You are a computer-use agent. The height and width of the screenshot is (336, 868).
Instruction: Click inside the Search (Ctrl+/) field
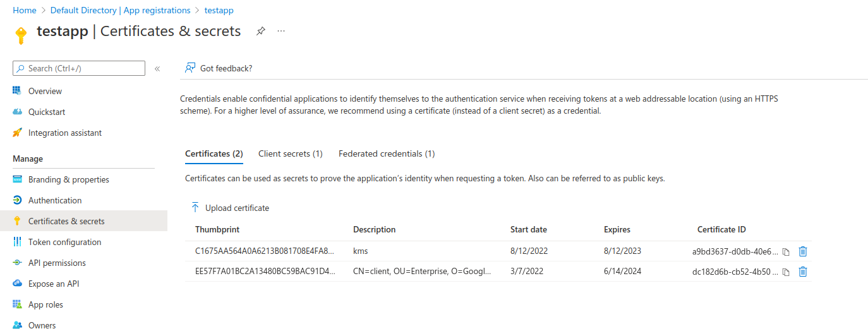pyautogui.click(x=79, y=68)
